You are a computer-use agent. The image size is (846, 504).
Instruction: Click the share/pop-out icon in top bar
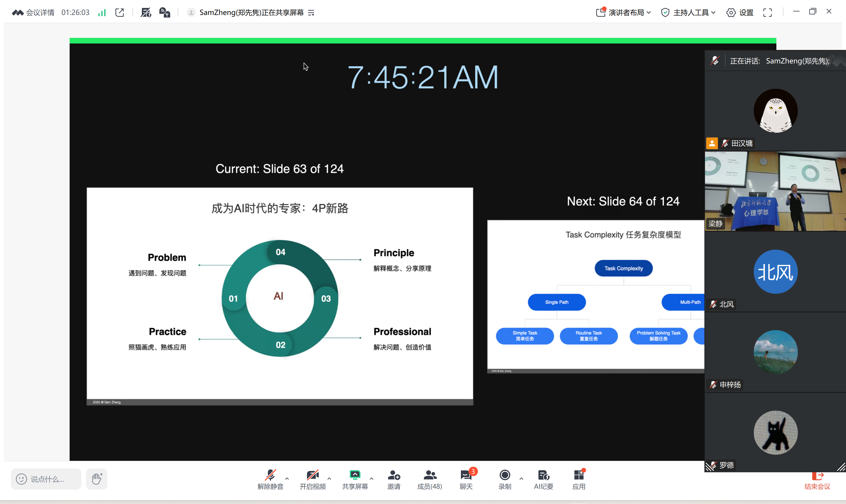click(x=120, y=13)
